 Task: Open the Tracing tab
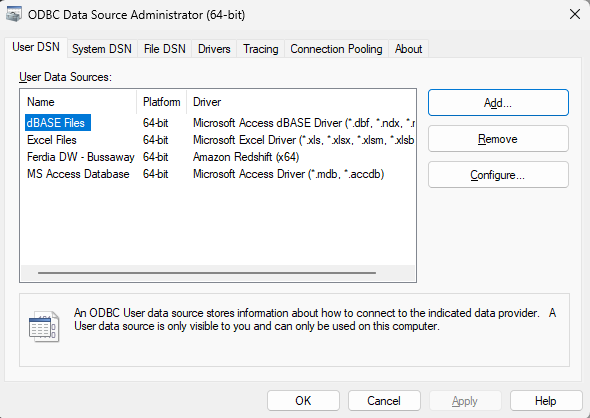(x=261, y=49)
